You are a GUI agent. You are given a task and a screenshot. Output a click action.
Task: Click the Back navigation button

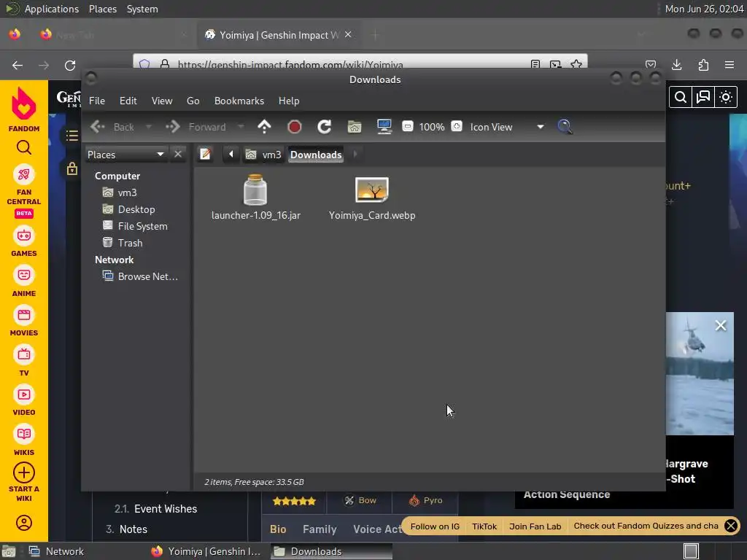click(x=113, y=127)
